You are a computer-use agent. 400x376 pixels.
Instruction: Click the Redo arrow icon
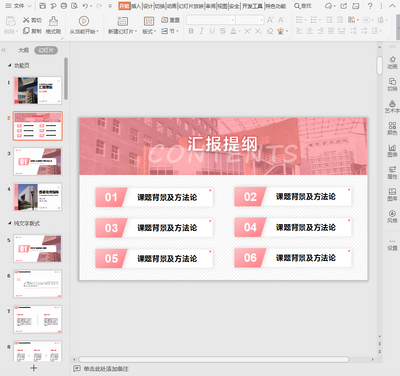coord(99,6)
